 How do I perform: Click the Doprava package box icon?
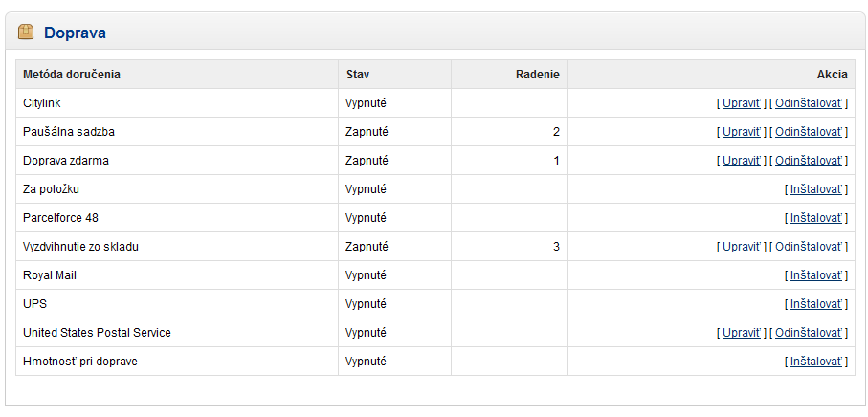[26, 33]
